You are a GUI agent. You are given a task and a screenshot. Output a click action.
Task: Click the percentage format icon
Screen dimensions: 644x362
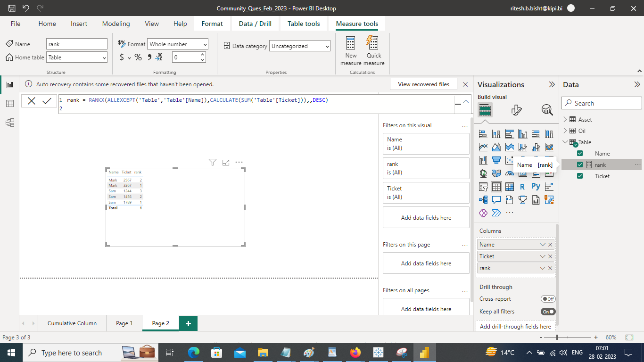[x=138, y=58]
